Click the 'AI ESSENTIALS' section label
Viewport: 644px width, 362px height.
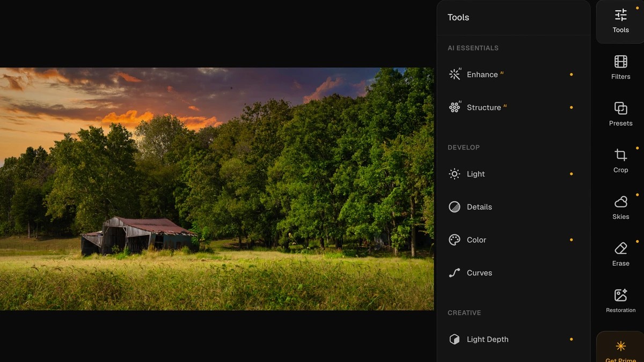click(473, 48)
